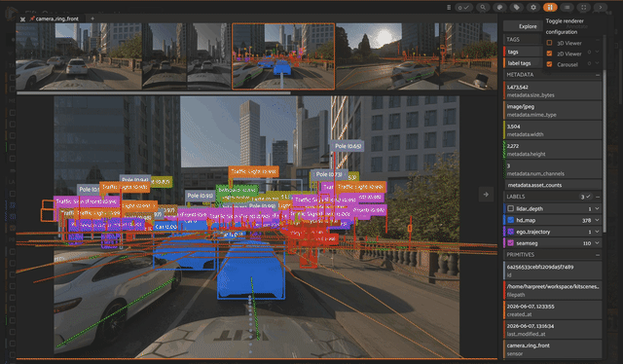Open the tag samples icon in toolbar
623x364 pixels.
point(517,7)
